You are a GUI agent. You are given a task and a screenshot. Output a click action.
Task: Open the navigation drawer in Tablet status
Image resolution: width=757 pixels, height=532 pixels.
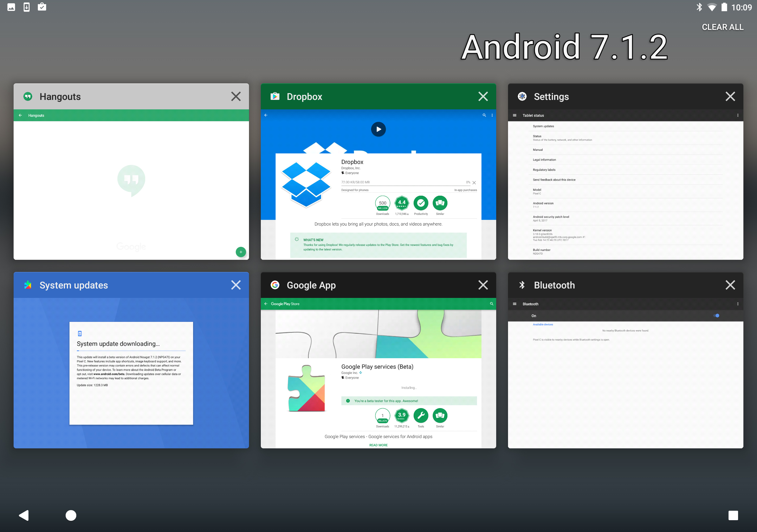[515, 115]
